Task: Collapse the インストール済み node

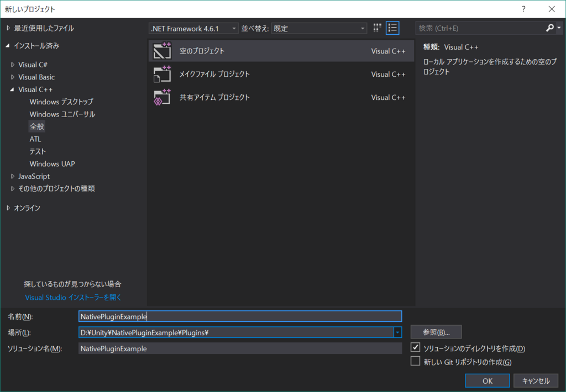Action: point(8,45)
